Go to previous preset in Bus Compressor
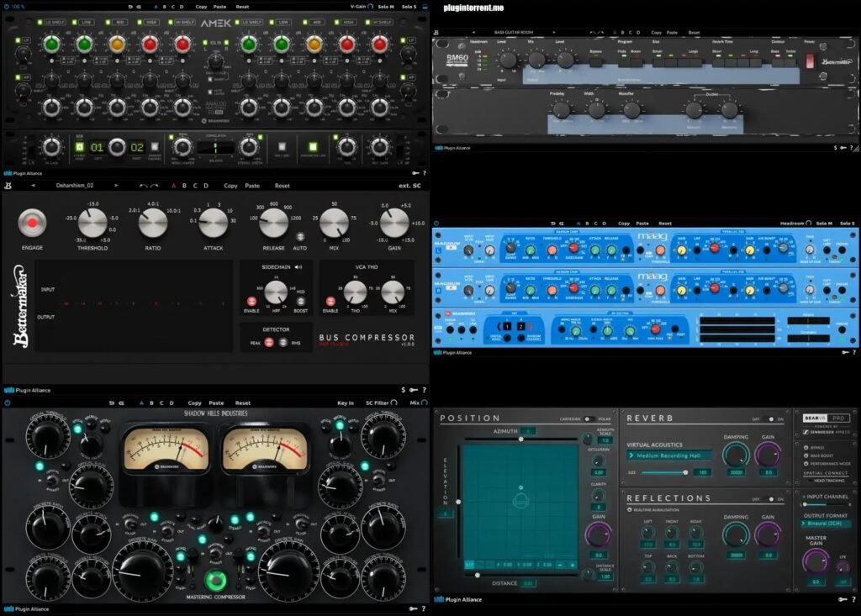 coord(33,186)
